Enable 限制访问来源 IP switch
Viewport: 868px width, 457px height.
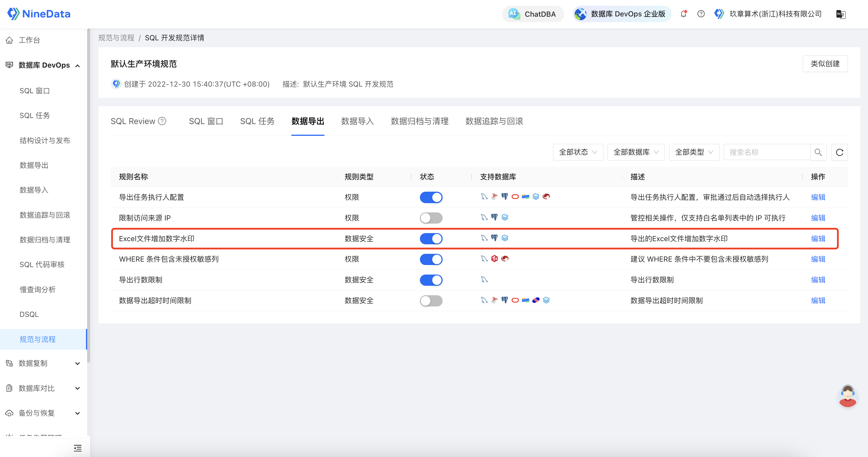click(431, 218)
